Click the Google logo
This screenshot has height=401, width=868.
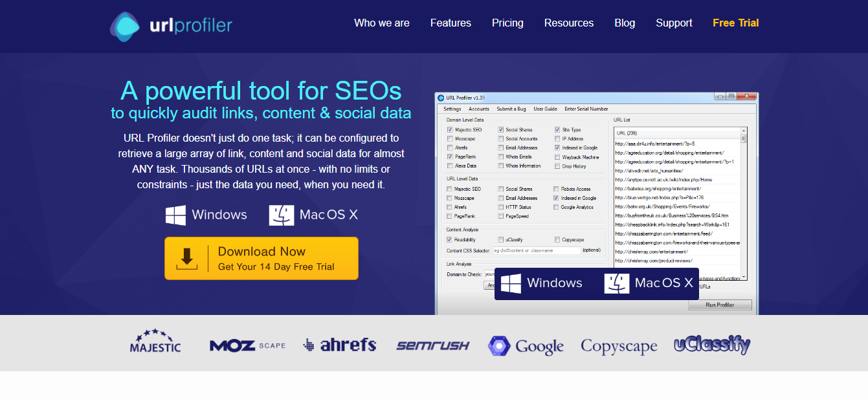526,346
